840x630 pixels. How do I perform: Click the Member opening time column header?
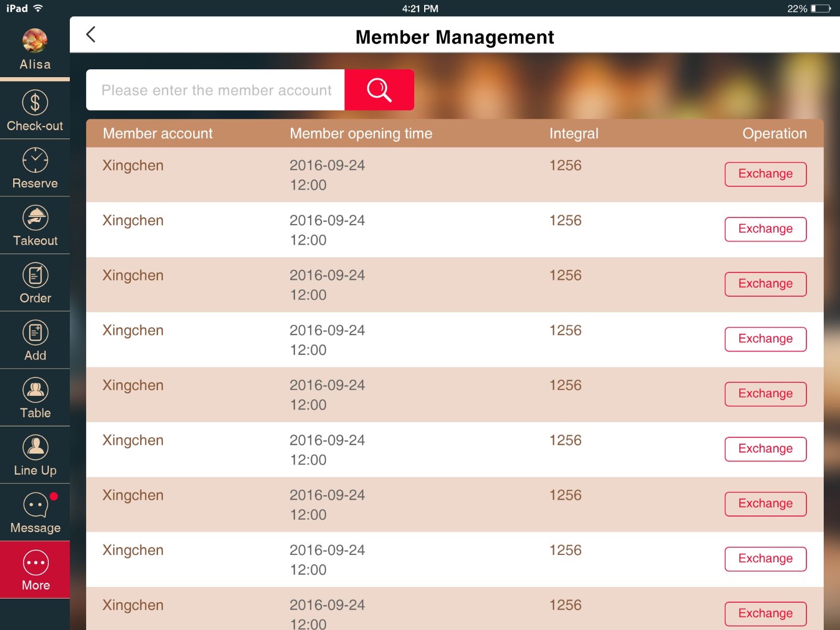(x=361, y=133)
